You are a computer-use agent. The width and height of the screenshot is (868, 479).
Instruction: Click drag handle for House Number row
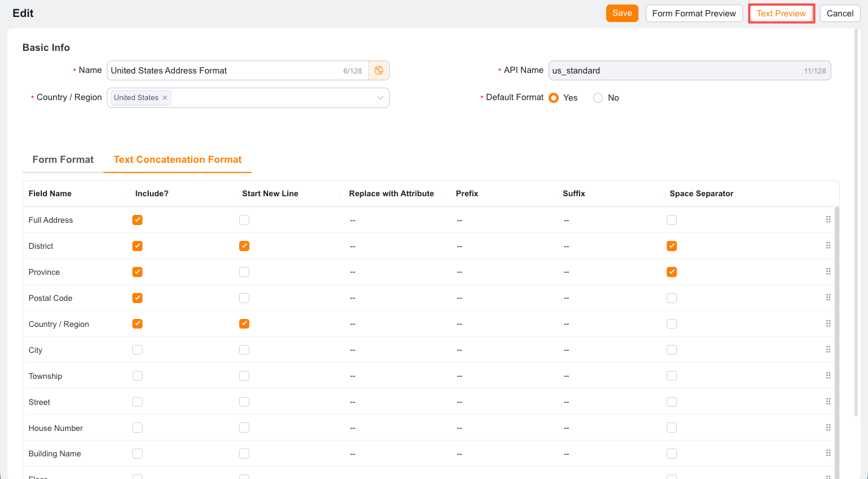click(828, 428)
